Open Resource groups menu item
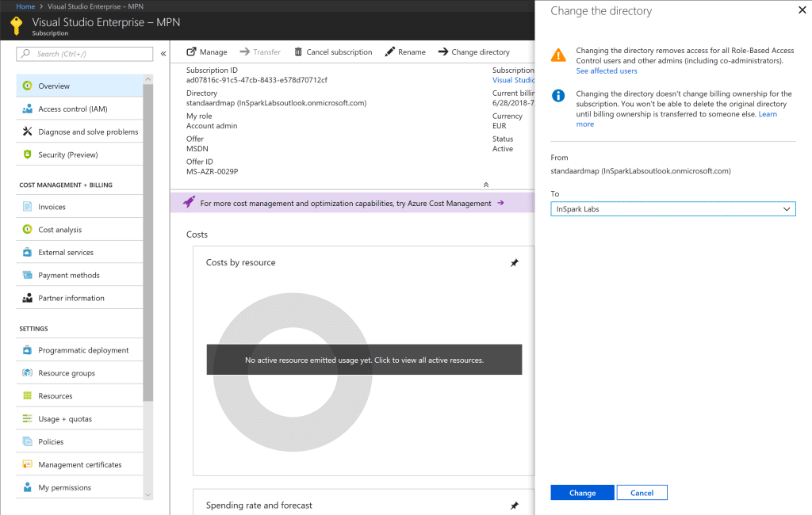Viewport: 812px width, 515px height. pyautogui.click(x=67, y=373)
